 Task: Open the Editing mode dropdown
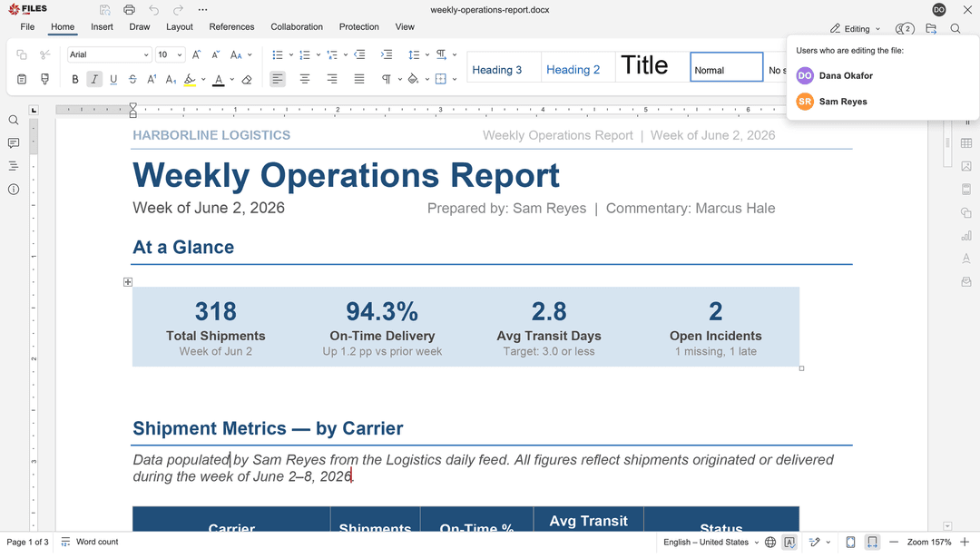click(856, 29)
